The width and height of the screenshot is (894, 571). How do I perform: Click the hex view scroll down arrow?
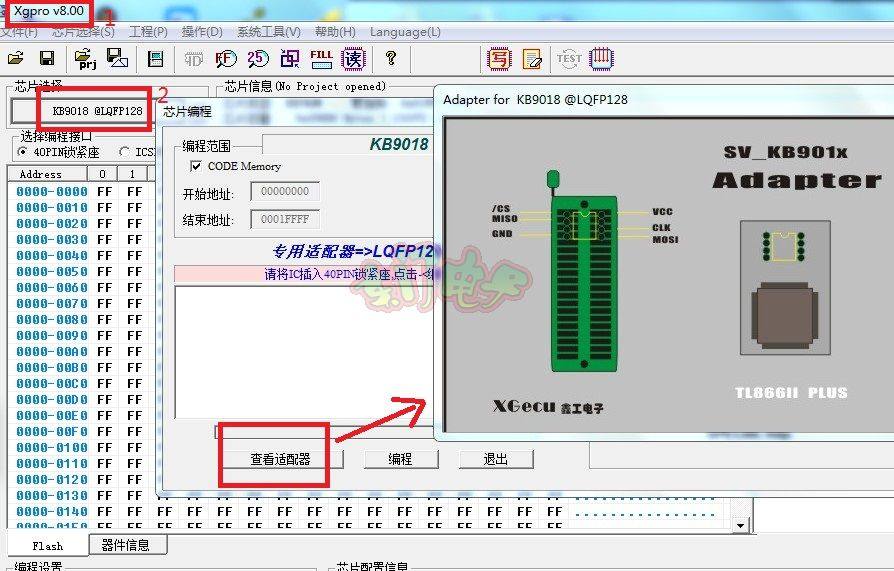click(x=740, y=525)
